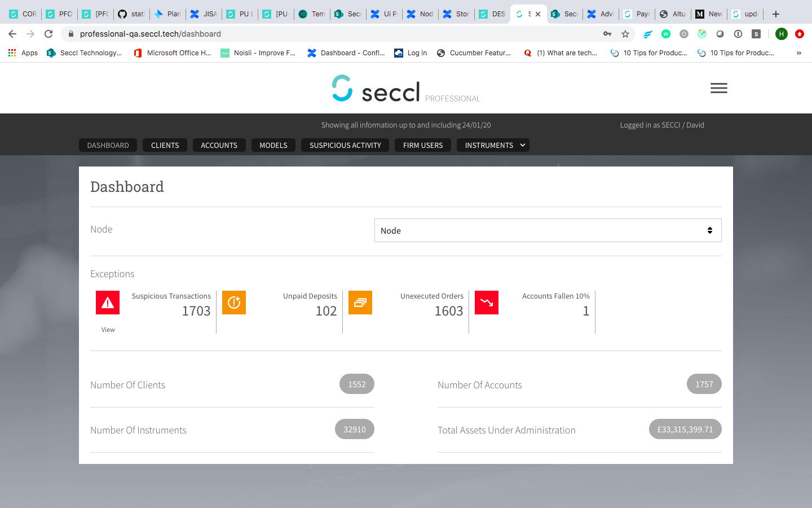The image size is (812, 508).
Task: Reload the page with the refresh icon
Action: click(48, 34)
